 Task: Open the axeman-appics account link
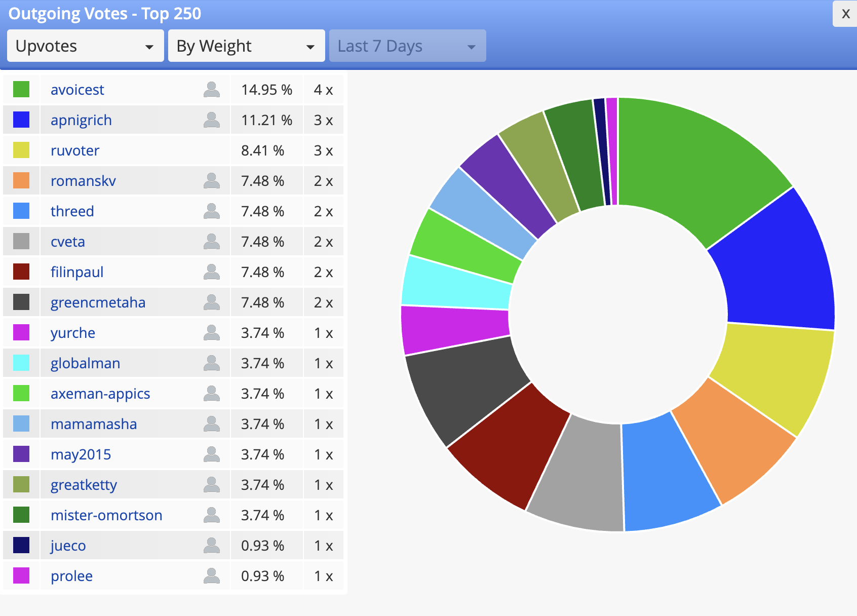click(x=100, y=394)
